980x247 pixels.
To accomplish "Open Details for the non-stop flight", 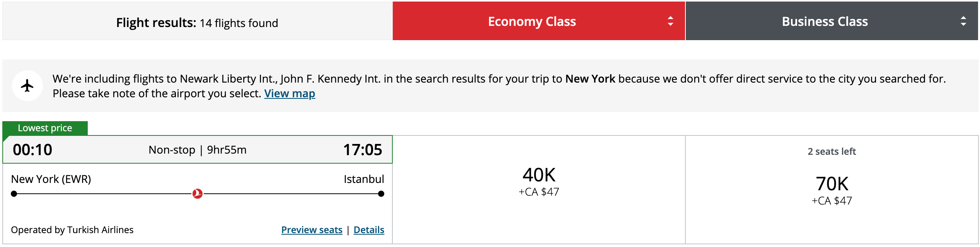I will [x=369, y=230].
